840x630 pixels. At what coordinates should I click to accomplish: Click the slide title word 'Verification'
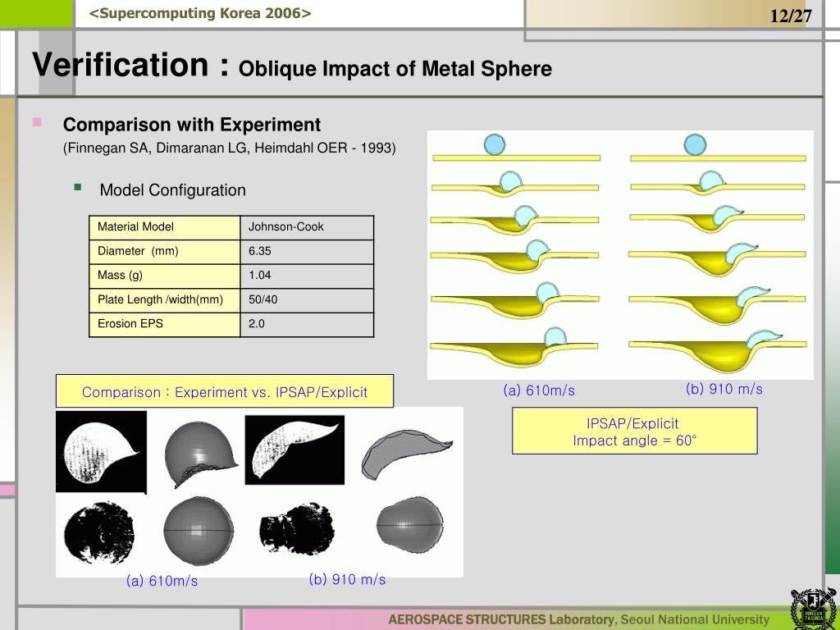tap(120, 65)
